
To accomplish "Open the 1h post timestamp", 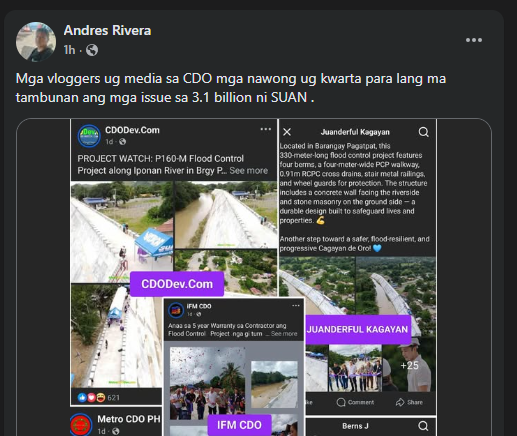I will (x=69, y=50).
